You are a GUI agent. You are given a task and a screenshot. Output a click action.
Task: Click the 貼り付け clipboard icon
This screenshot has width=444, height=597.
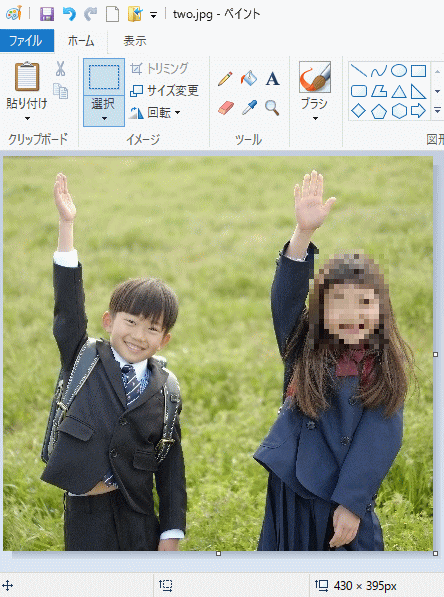27,77
